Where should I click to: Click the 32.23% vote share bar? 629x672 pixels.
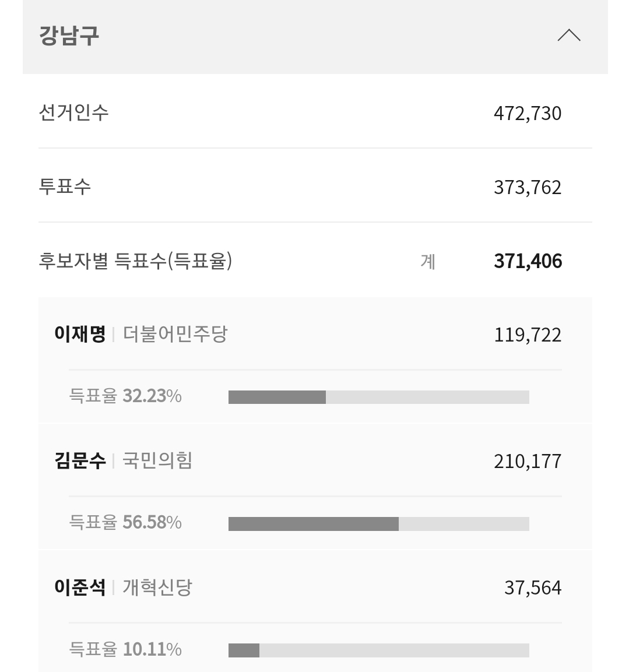(x=378, y=397)
